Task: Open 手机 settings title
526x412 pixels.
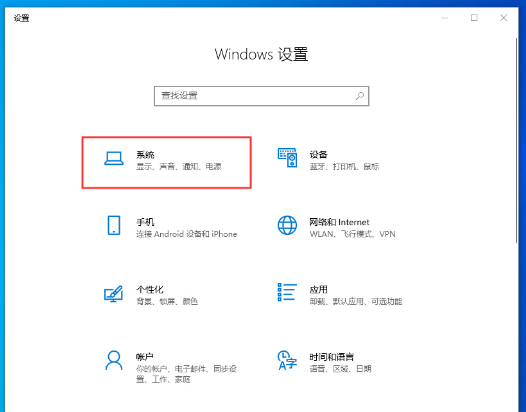Action: [x=145, y=222]
